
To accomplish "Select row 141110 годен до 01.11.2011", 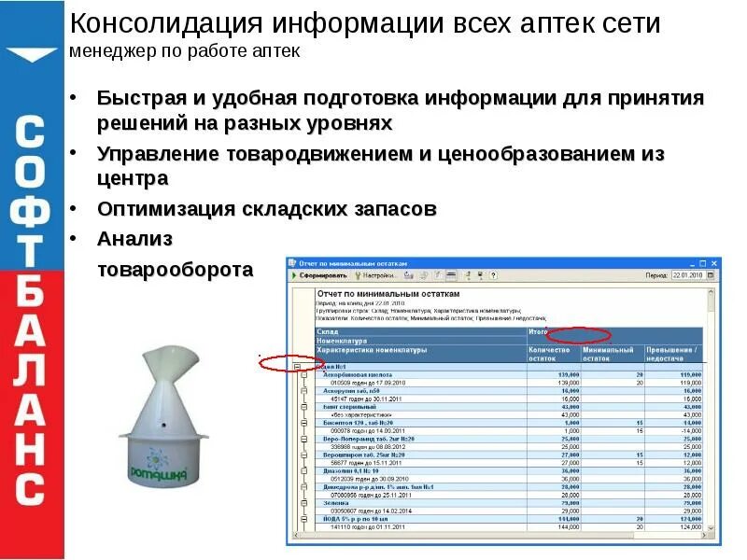I will pyautogui.click(x=509, y=527).
